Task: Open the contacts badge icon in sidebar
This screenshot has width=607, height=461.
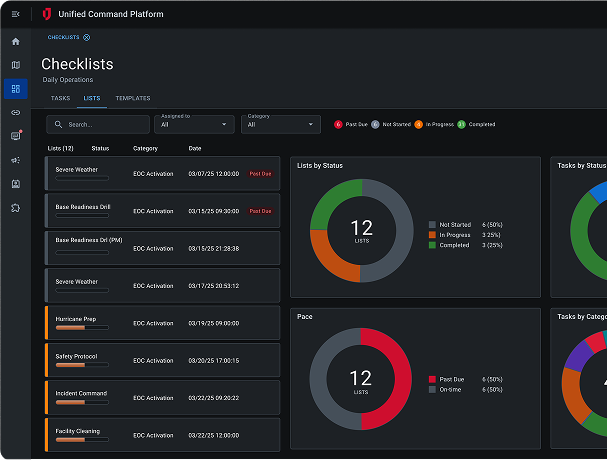Action: point(15,184)
